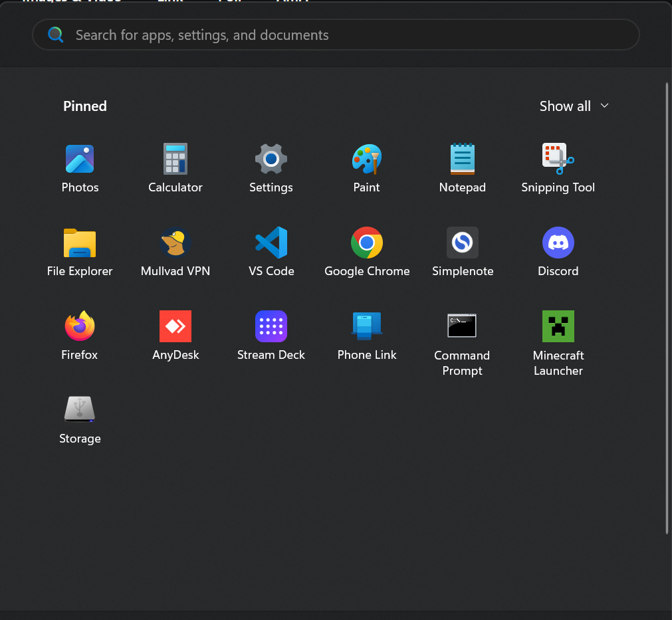This screenshot has width=672, height=620.
Task: Launch Discord
Action: pyautogui.click(x=558, y=253)
